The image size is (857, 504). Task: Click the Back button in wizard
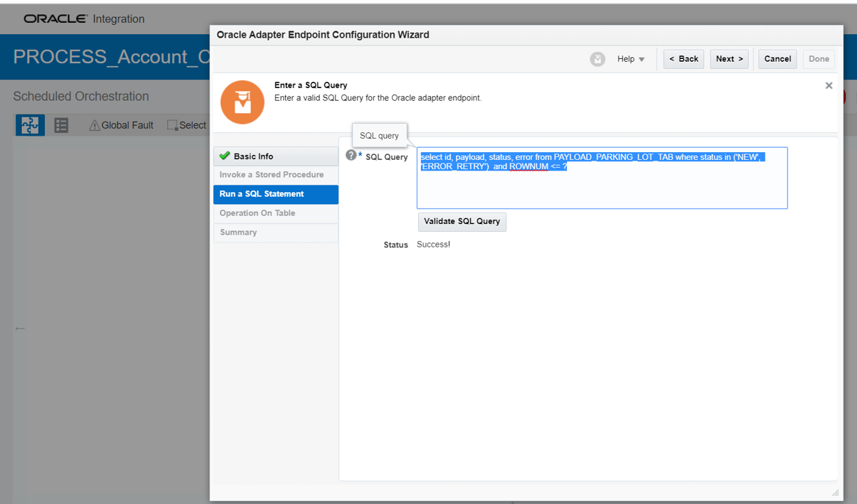coord(683,59)
